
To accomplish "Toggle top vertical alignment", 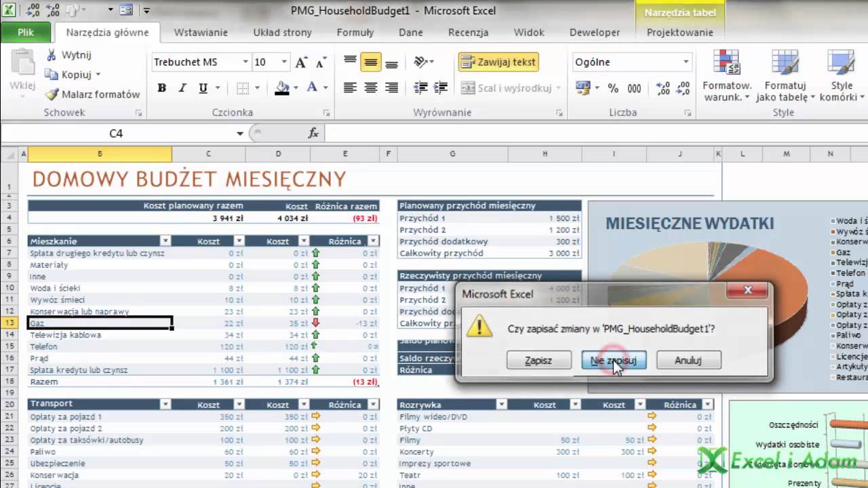I will (x=350, y=62).
